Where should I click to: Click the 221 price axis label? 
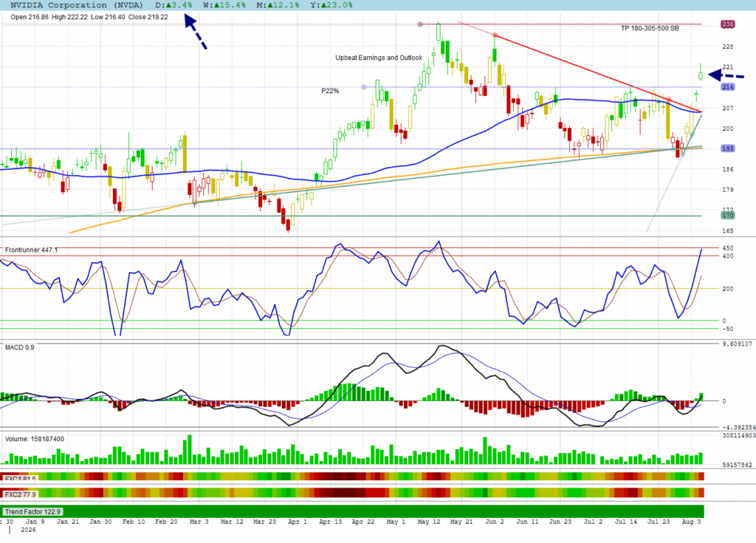point(727,67)
